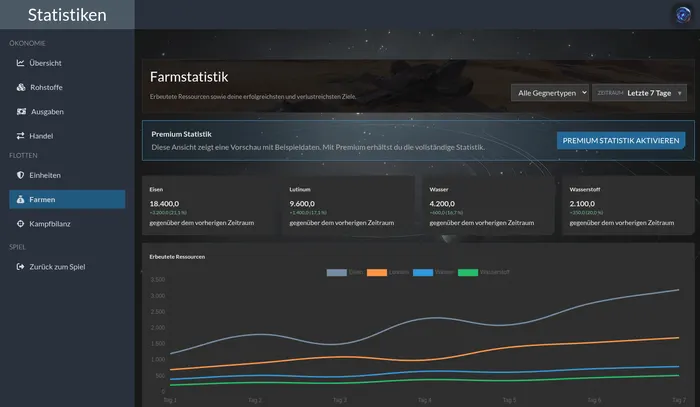Open the Alle Gegnertypen dropdown
700x407 pixels.
coord(550,93)
